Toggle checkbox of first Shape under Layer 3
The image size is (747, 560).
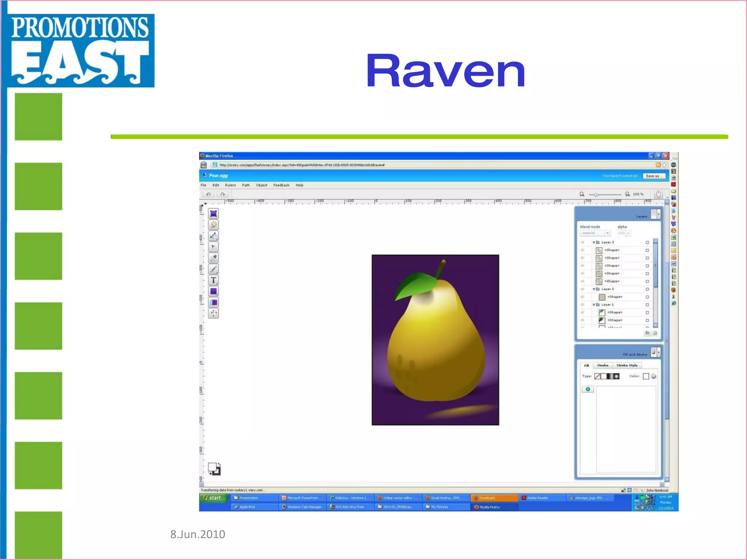pos(647,250)
